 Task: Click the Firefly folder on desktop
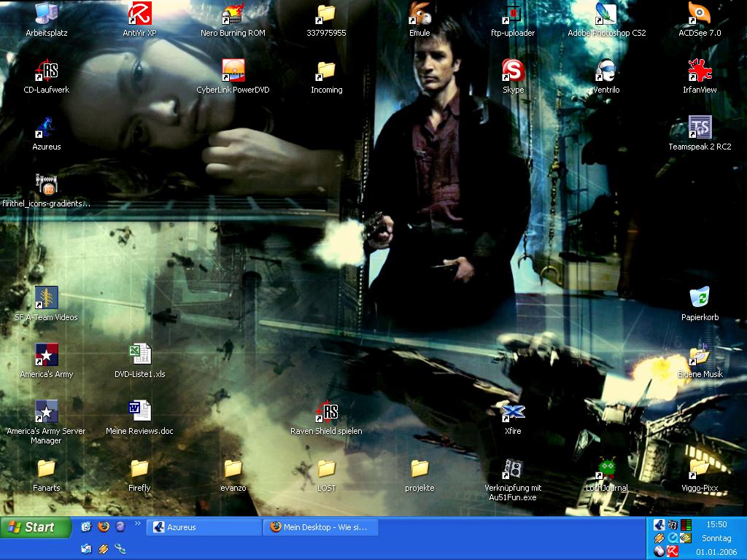coord(139,469)
